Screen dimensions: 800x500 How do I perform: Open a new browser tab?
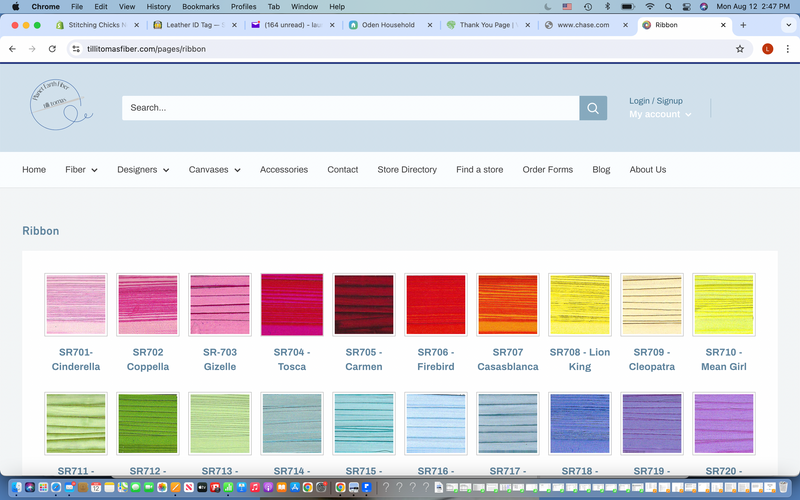743,25
